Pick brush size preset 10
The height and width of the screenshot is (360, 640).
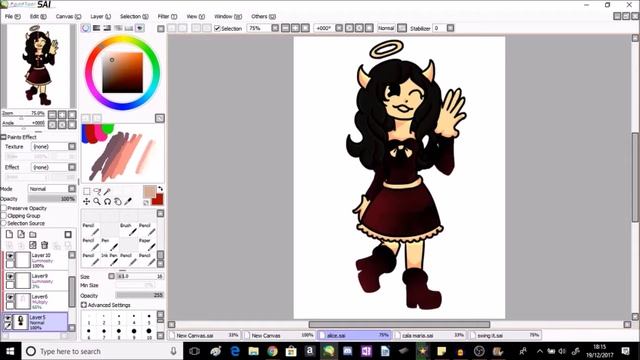click(149, 332)
